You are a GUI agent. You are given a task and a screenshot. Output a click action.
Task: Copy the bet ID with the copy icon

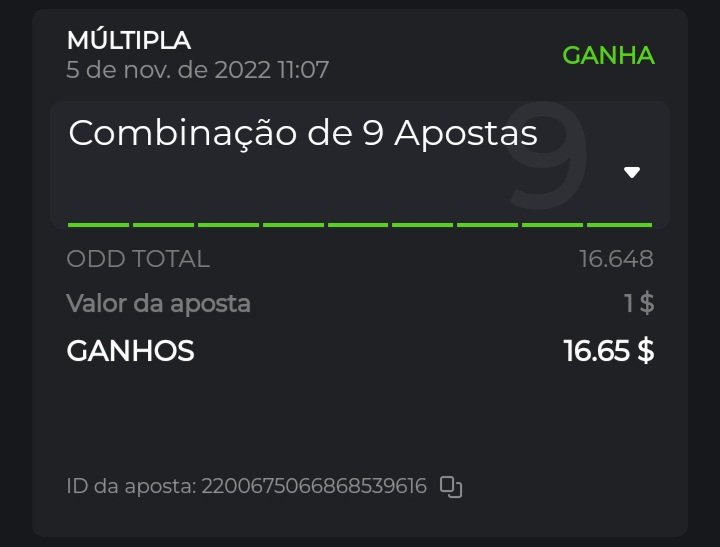(x=451, y=487)
